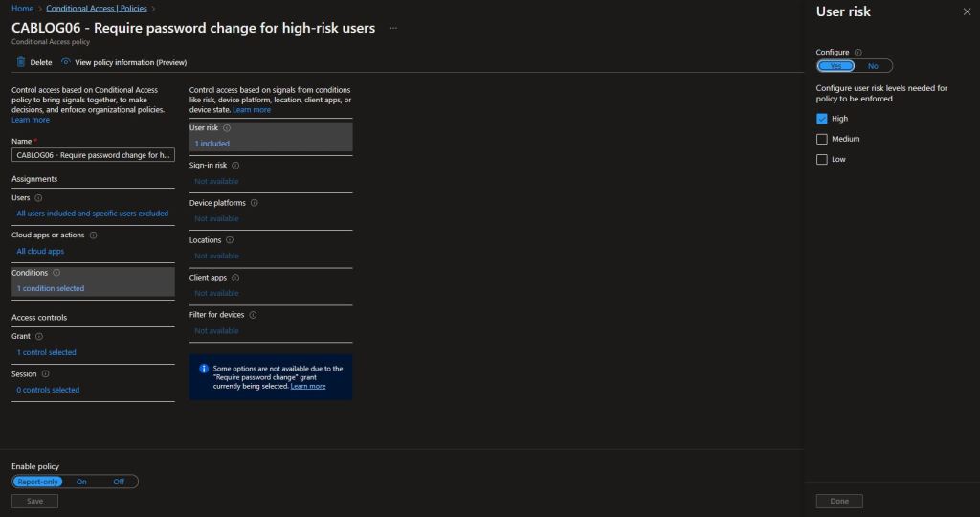
Task: Open the ellipsis menu beside policy title
Action: [392, 28]
